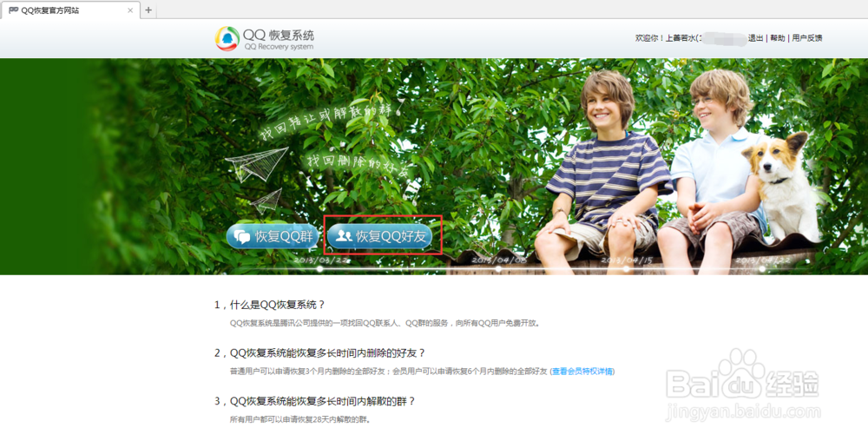Open 查看会员特权详情 link
Viewport: 868px width, 441px height.
(x=582, y=372)
